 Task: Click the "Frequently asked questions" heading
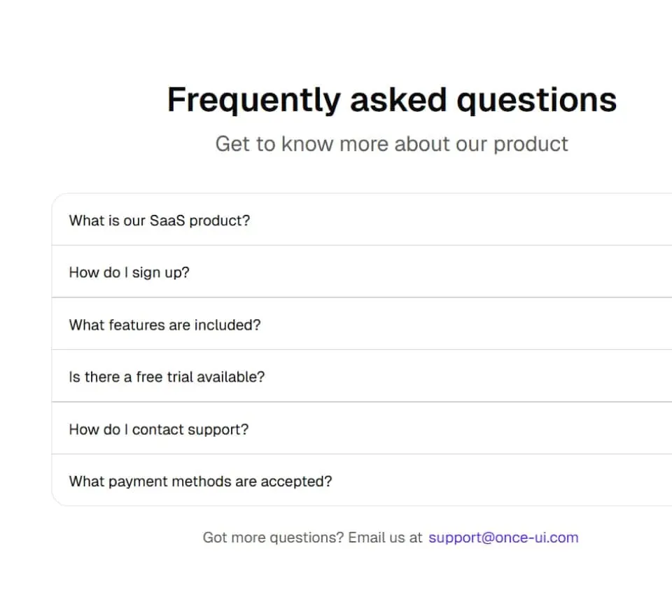point(391,100)
